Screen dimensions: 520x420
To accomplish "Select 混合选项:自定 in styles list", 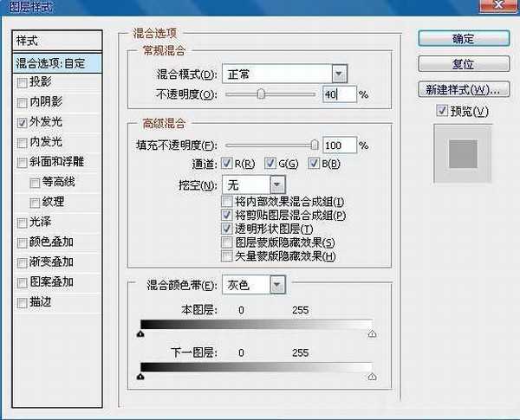I will pos(57,63).
